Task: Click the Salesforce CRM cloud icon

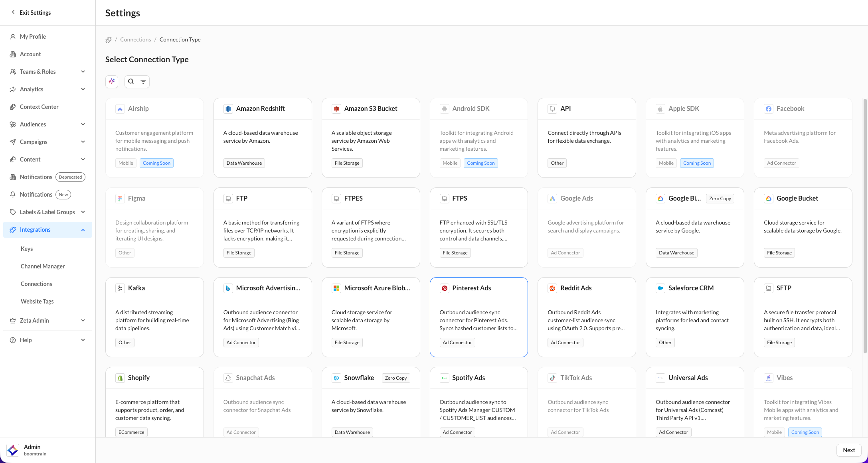Action: click(x=660, y=288)
